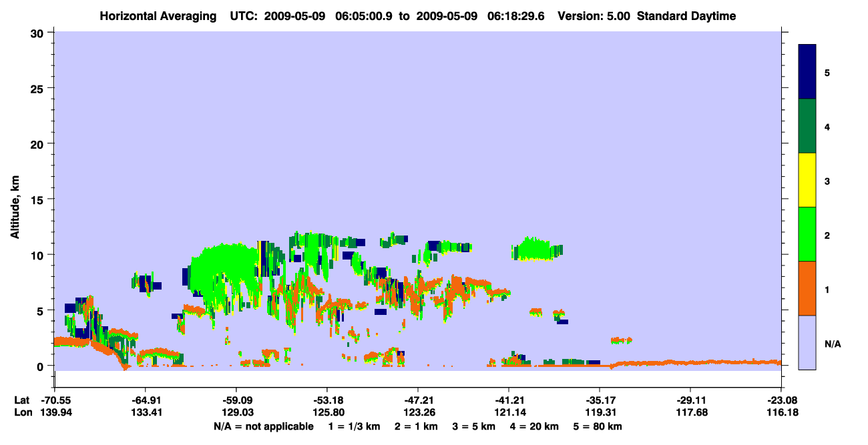Click latitude value -47.21
Viewport: 868px width, 445px height.
click(418, 400)
